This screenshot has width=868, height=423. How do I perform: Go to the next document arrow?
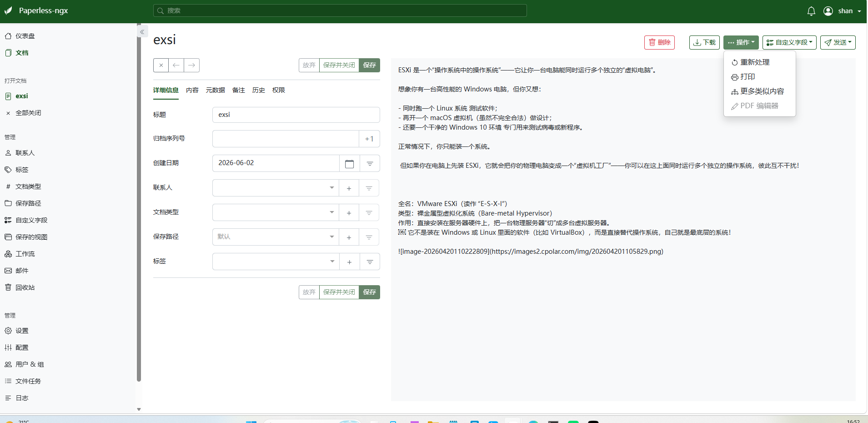191,65
